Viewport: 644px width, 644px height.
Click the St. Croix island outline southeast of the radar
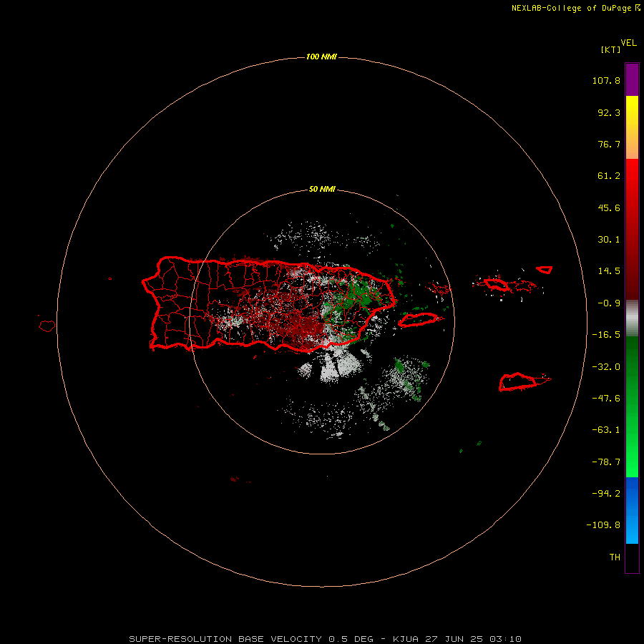518,382
